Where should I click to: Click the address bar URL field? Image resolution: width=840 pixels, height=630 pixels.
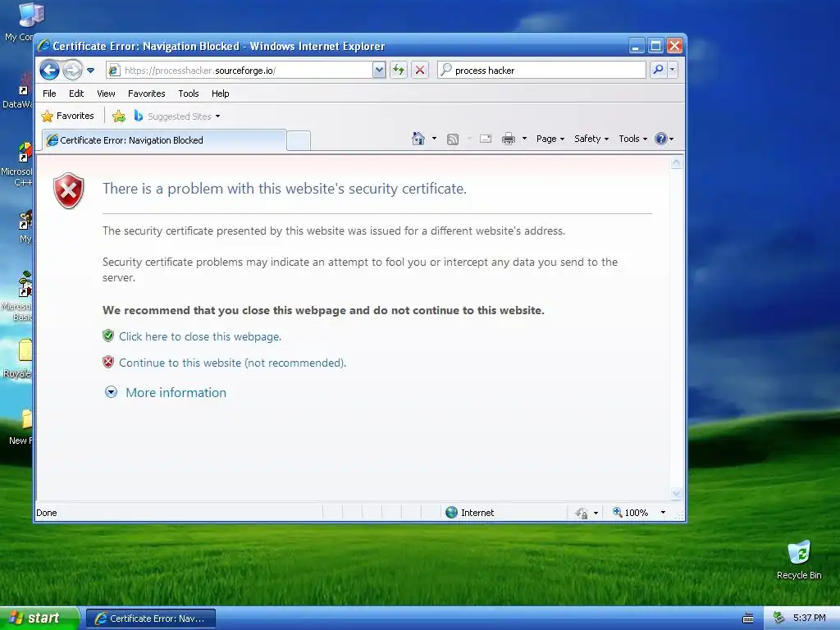click(x=240, y=71)
